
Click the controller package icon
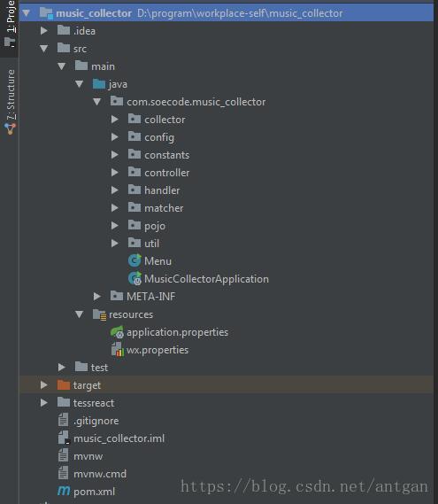tap(134, 172)
